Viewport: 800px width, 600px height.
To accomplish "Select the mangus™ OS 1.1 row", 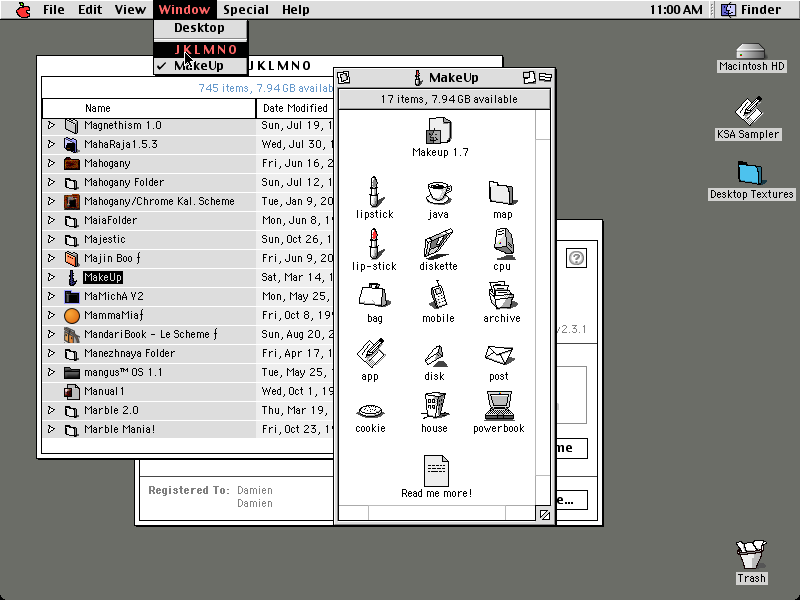I will coord(188,372).
